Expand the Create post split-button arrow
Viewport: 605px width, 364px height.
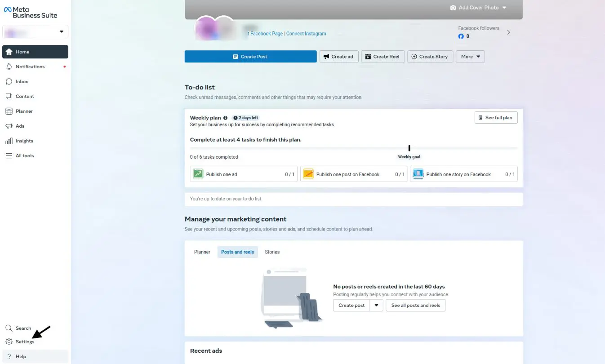[377, 306]
